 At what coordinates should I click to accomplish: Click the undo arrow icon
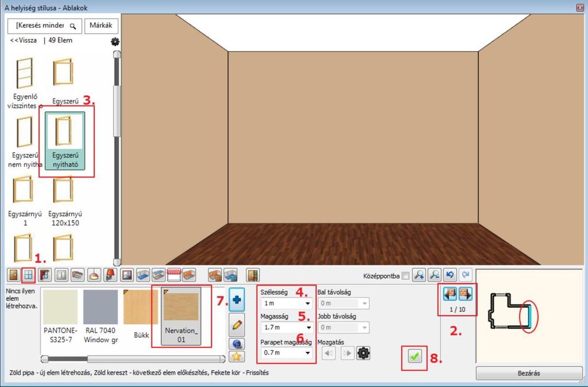point(450,275)
